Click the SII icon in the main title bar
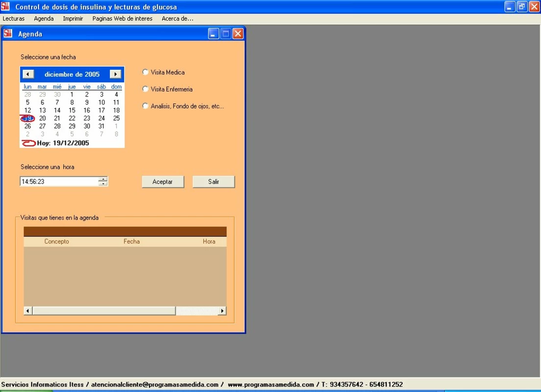This screenshot has height=392, width=541. (x=6, y=6)
